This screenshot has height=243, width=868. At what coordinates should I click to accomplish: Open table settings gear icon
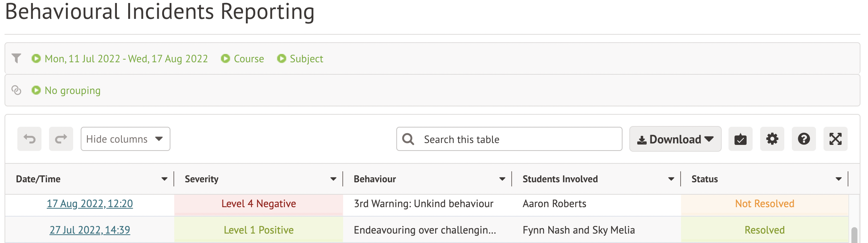772,139
